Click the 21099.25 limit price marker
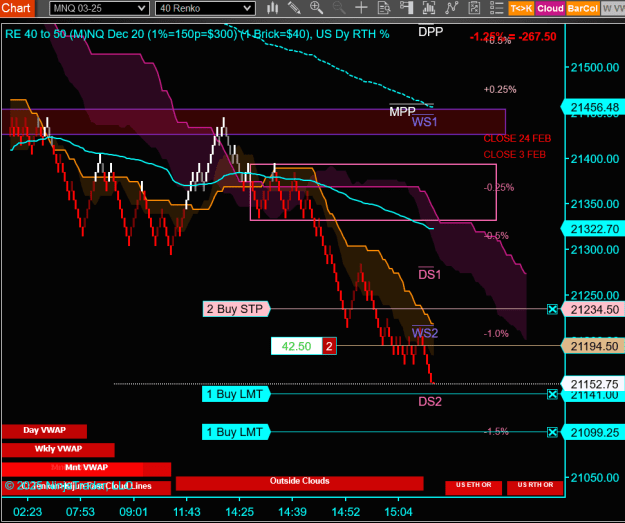This screenshot has height=523, width=625. point(593,433)
